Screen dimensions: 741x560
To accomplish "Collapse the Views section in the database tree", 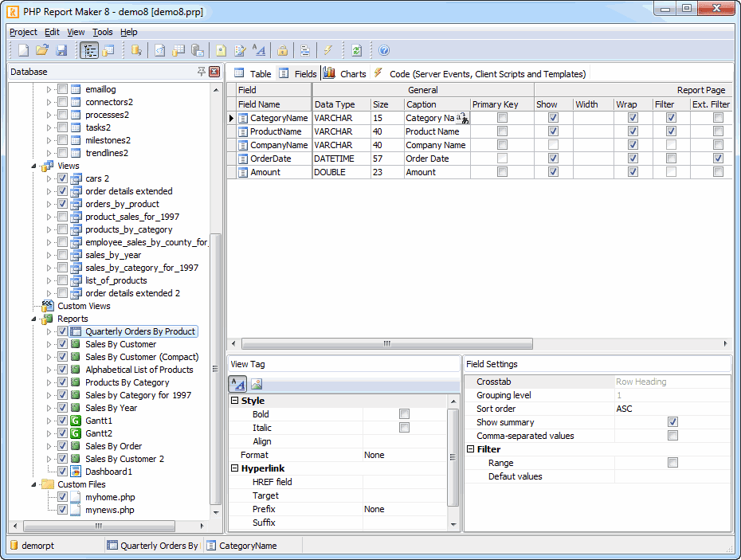I will 34,166.
